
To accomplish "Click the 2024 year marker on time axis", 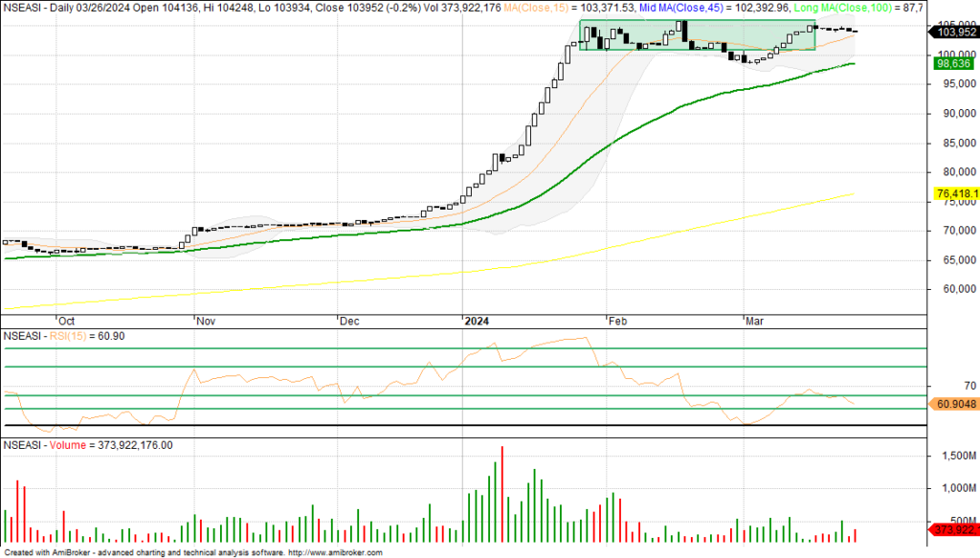I will (x=476, y=322).
